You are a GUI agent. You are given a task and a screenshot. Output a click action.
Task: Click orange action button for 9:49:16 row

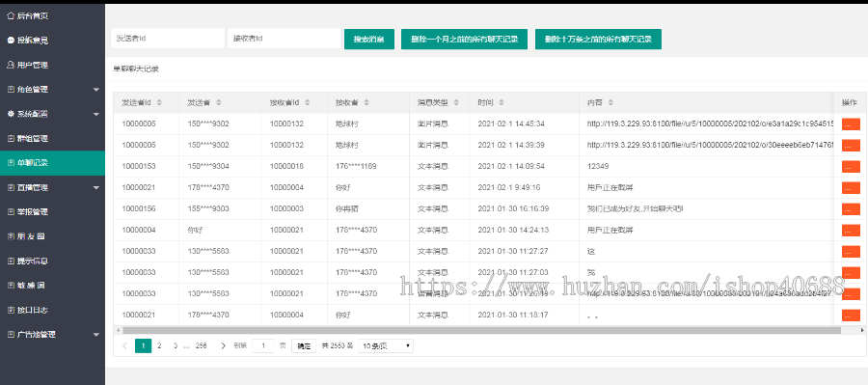click(851, 188)
